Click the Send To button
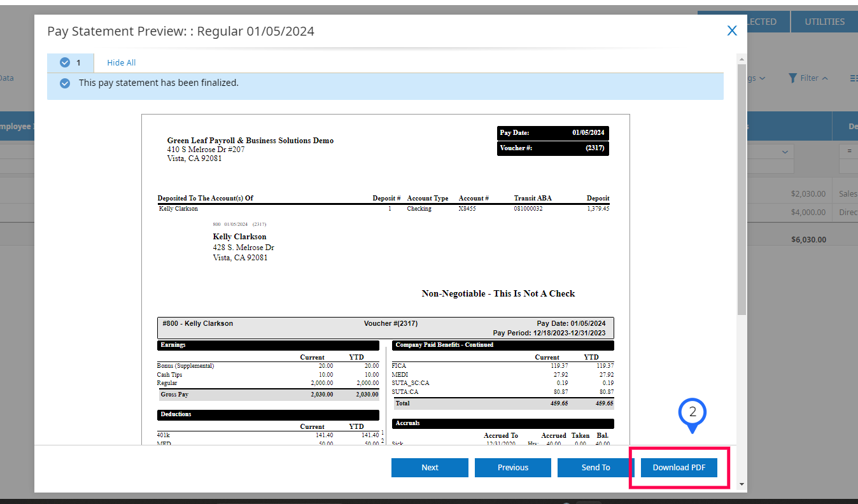 pos(596,467)
